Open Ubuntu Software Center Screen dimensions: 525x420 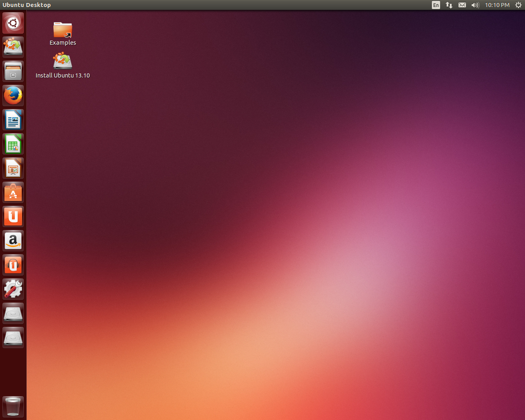tap(13, 192)
